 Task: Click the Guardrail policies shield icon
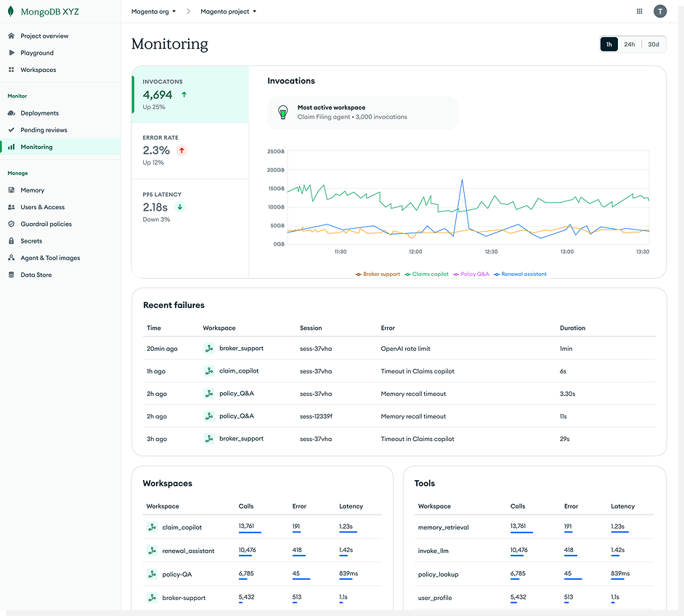coord(12,224)
